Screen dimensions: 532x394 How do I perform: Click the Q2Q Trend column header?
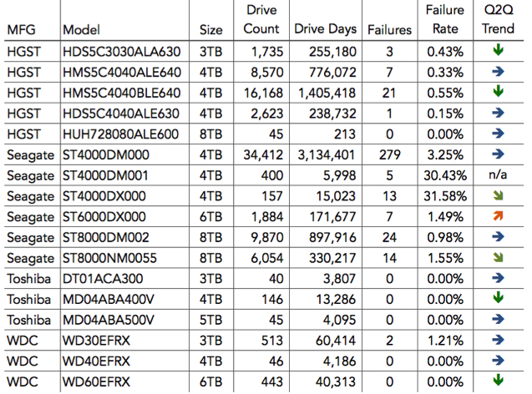(x=498, y=19)
